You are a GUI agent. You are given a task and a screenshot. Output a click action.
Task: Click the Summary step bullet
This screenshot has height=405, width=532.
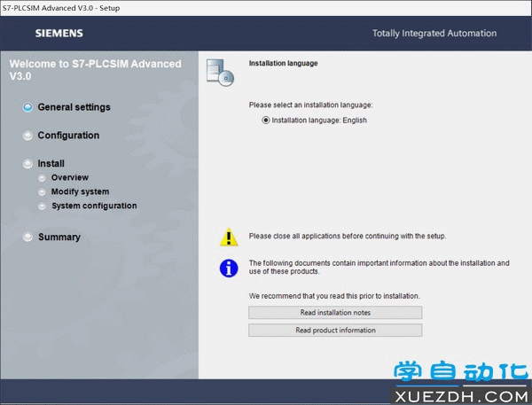(x=27, y=237)
